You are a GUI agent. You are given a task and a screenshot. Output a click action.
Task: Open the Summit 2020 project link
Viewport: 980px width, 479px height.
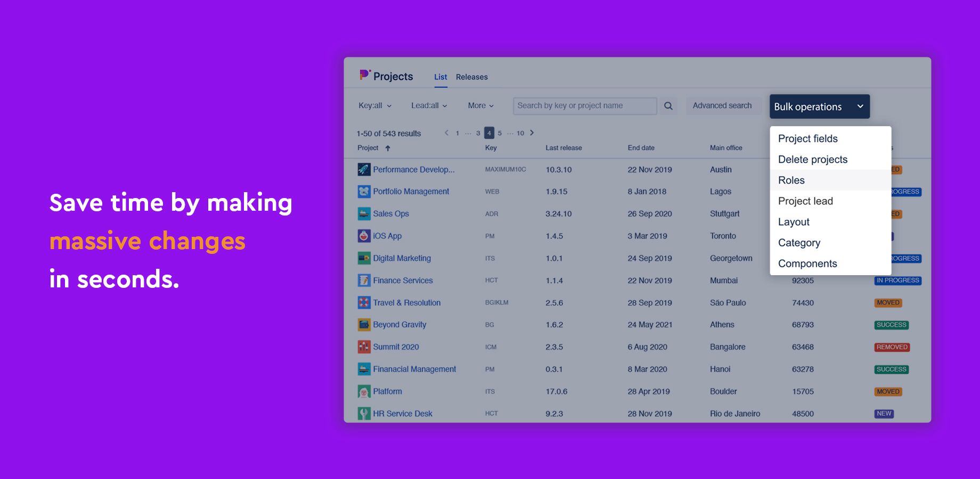396,347
